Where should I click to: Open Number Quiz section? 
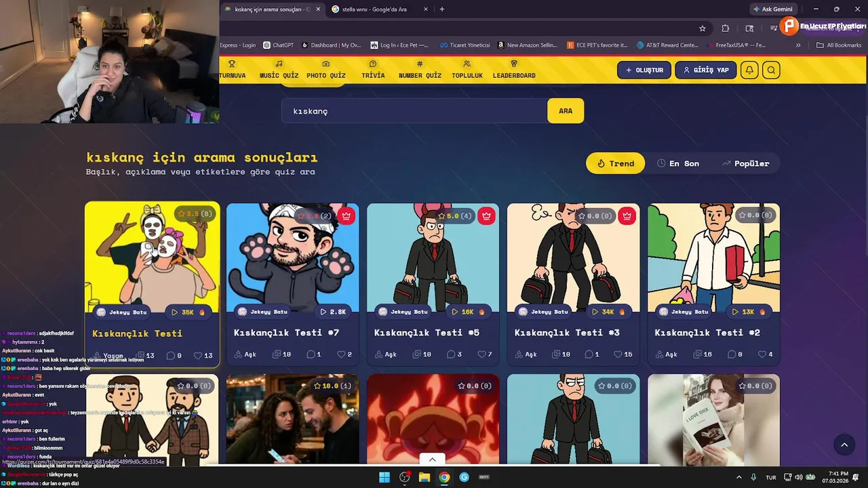click(420, 69)
